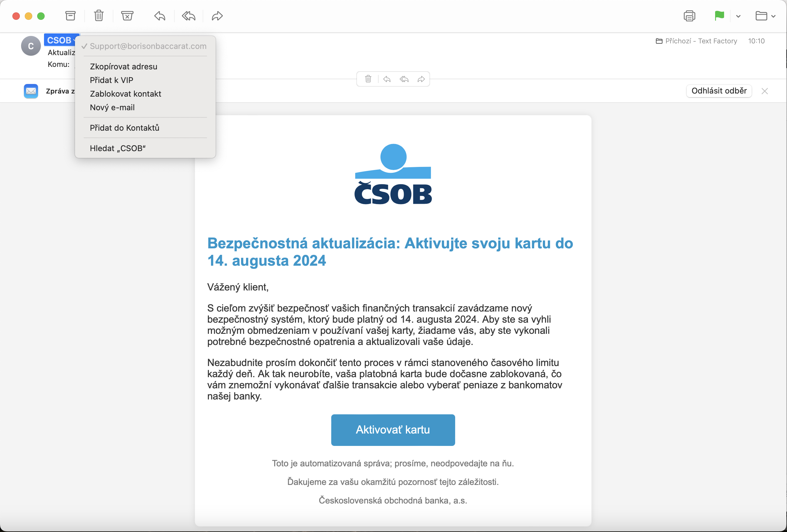Click Reply All in top toolbar

(x=188, y=15)
